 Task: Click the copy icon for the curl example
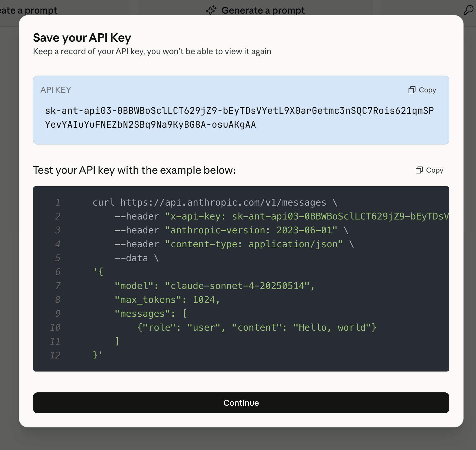(419, 170)
